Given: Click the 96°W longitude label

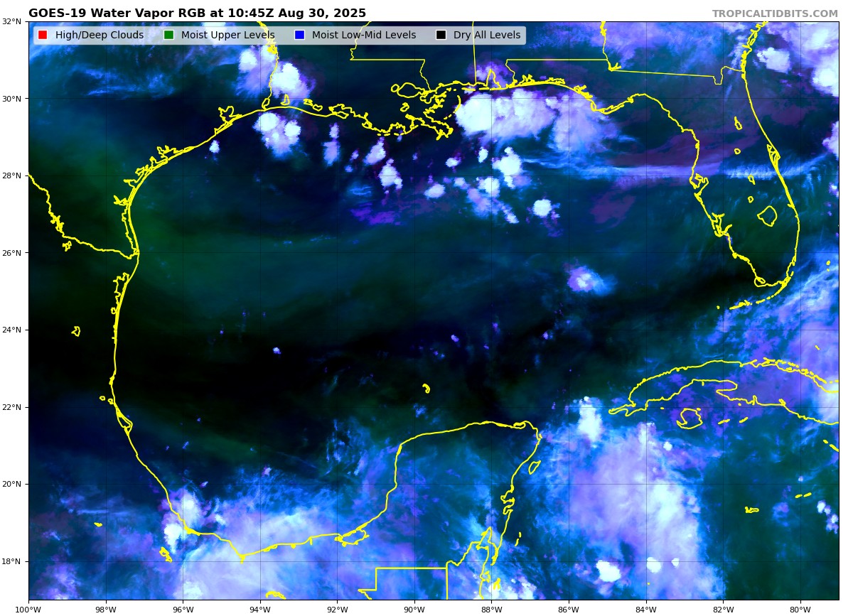Looking at the screenshot, I should point(183,609).
